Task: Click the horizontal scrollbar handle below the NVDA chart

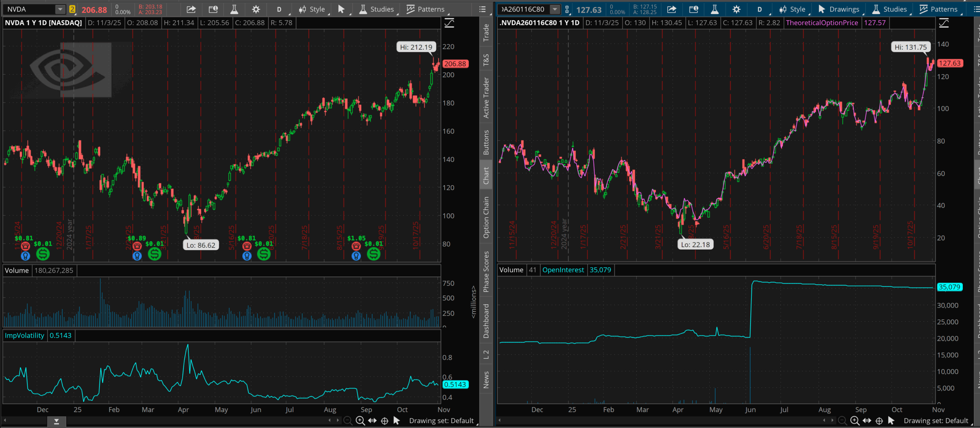Action: point(56,421)
